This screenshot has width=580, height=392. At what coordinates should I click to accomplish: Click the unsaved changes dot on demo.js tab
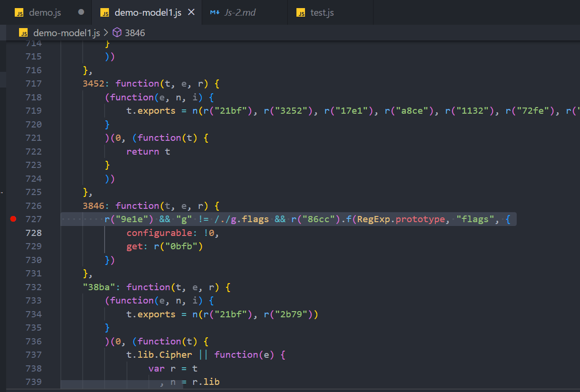click(81, 12)
